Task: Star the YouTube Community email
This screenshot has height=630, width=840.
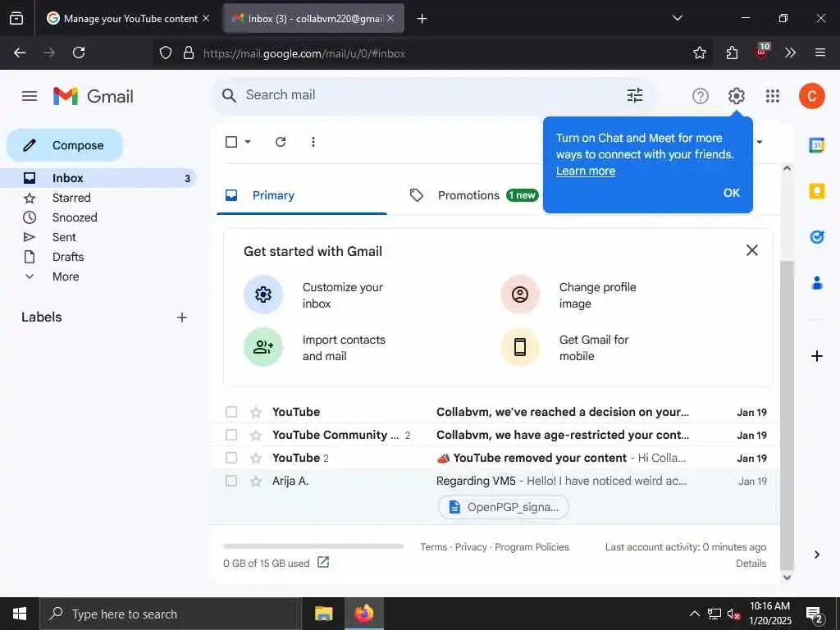Action: (256, 435)
